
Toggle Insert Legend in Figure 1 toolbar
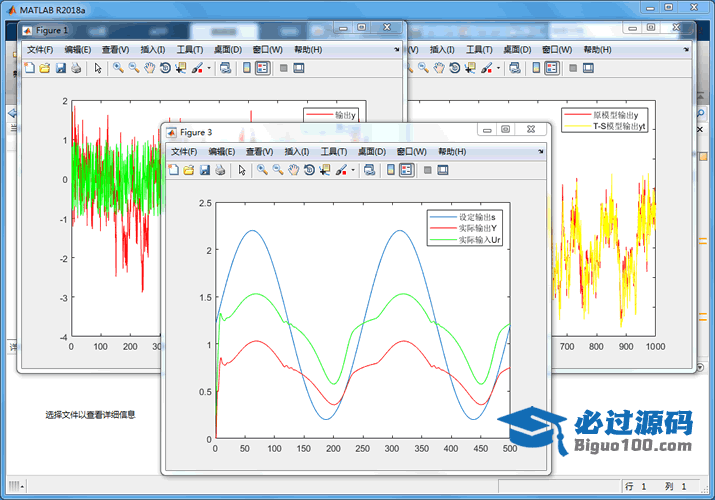coord(262,68)
